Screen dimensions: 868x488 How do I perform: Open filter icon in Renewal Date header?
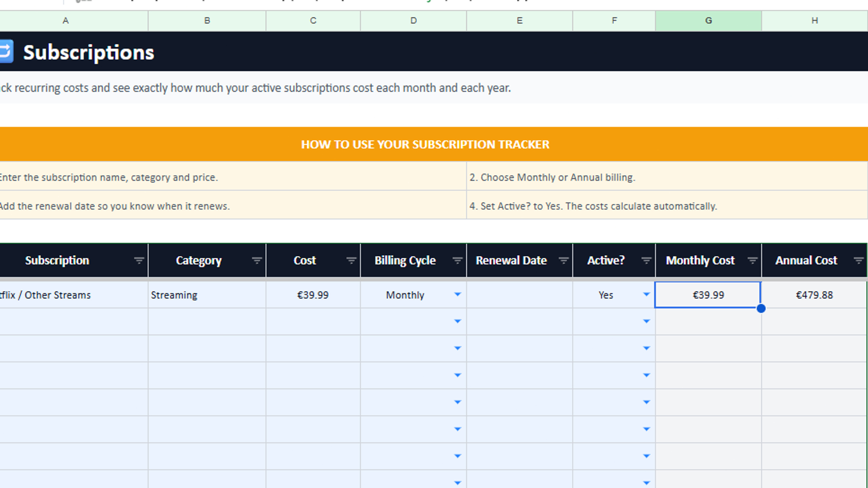[563, 260]
